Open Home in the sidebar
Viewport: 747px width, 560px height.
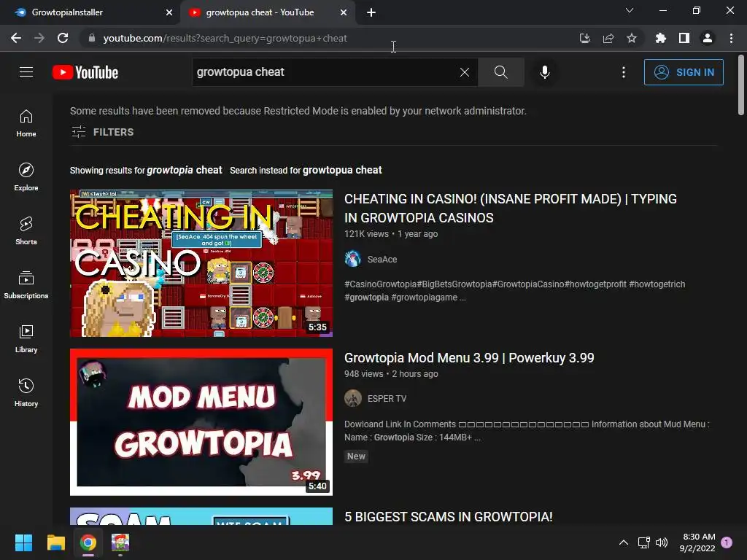click(26, 122)
